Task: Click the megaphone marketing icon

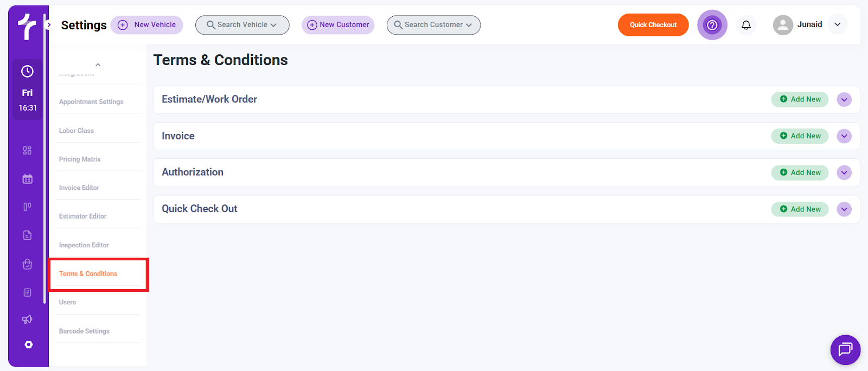Action: point(27,319)
